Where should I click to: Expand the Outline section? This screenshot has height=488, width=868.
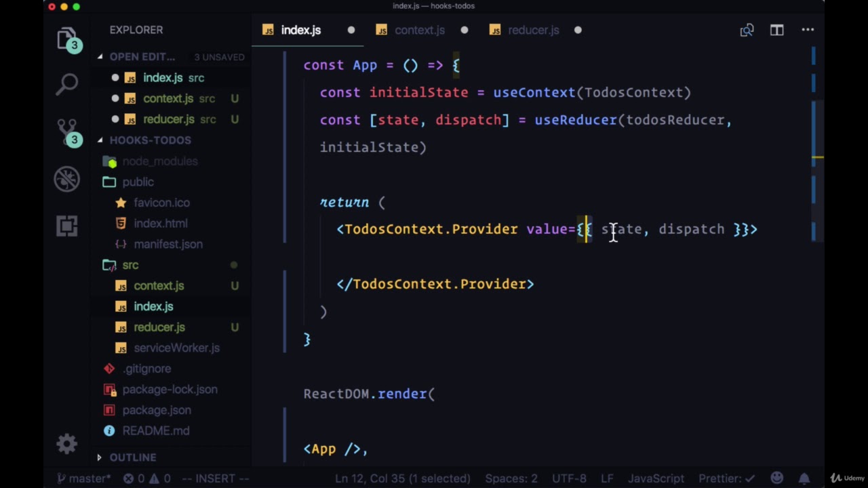coord(100,457)
